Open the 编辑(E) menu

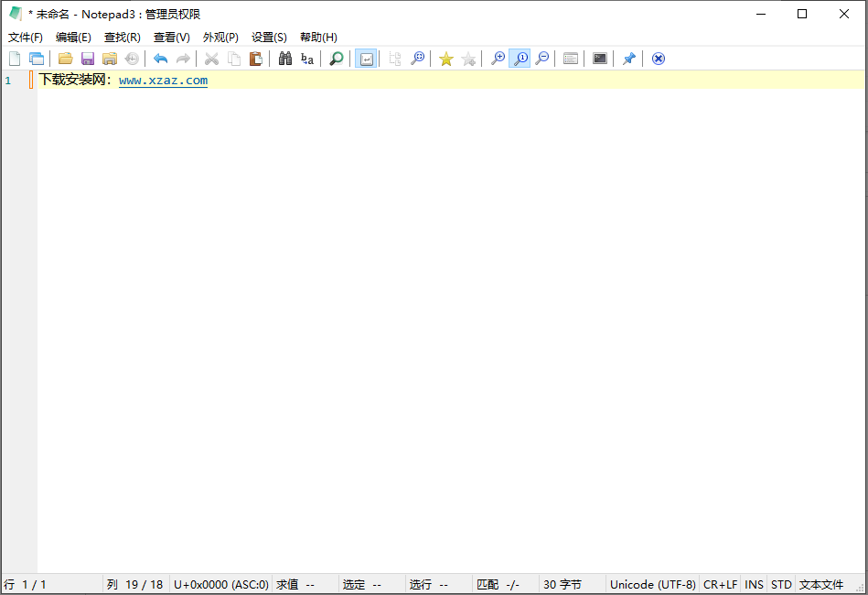click(x=73, y=38)
